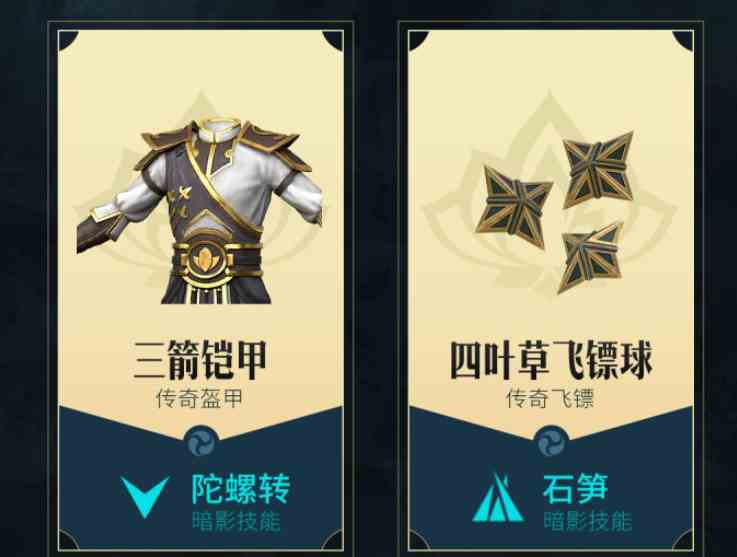Screen dimensions: 737x557
Task: Click the 三箭铠甲 title text
Action: (201, 360)
